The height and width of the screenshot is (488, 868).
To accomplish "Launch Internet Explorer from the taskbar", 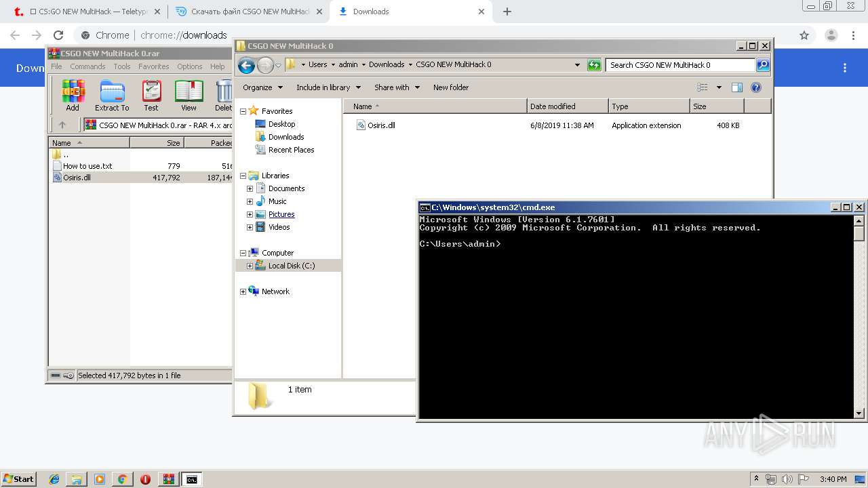I will point(54,479).
